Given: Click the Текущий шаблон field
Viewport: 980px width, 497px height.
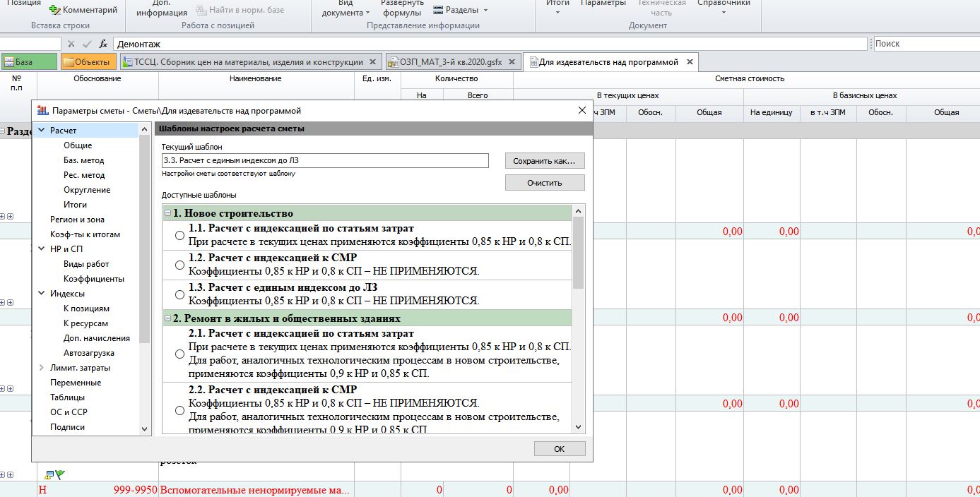Looking at the screenshot, I should (325, 160).
